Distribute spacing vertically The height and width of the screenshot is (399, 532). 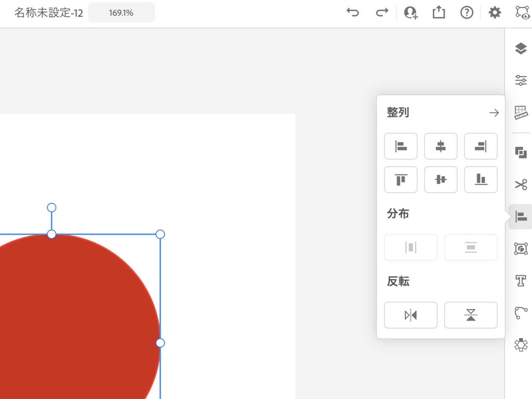pyautogui.click(x=471, y=247)
